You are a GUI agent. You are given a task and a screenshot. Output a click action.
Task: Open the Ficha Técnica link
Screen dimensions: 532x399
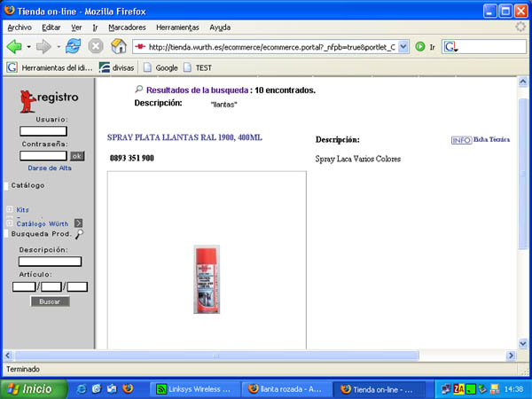491,139
